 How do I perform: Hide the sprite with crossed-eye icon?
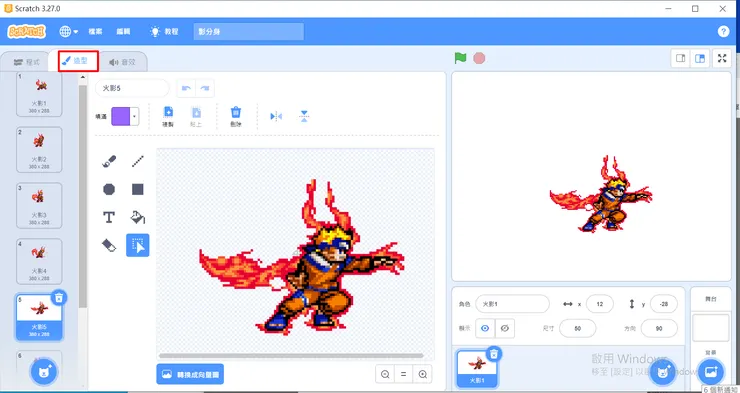coord(505,328)
